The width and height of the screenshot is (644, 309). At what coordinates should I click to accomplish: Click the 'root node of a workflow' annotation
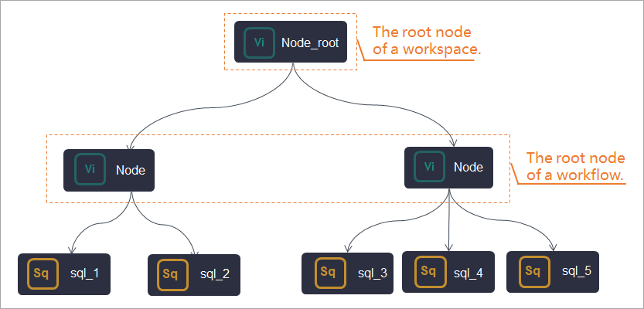click(575, 166)
